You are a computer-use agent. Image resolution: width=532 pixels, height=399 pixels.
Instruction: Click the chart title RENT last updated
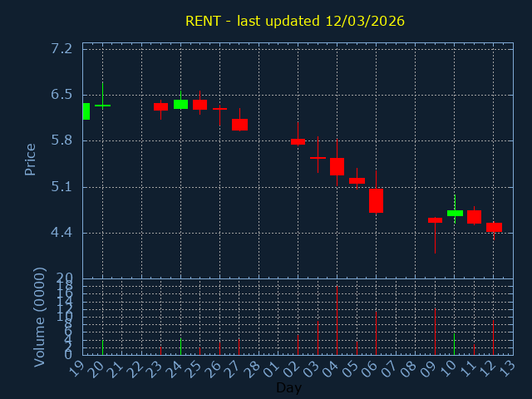(295, 21)
